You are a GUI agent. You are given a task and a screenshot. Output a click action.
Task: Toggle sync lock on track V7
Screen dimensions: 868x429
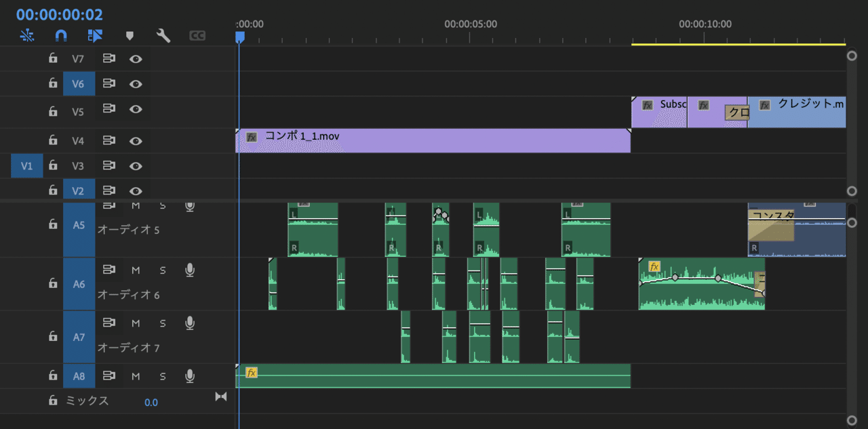point(108,58)
